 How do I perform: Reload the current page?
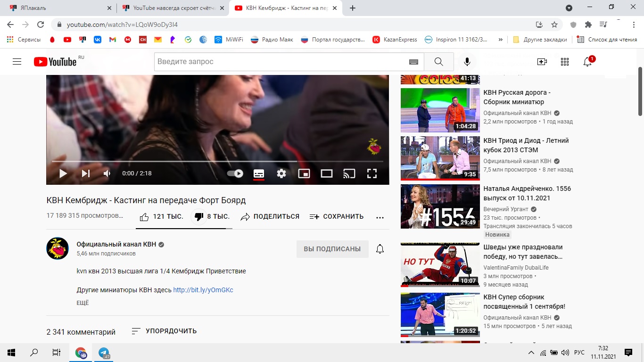click(41, 25)
